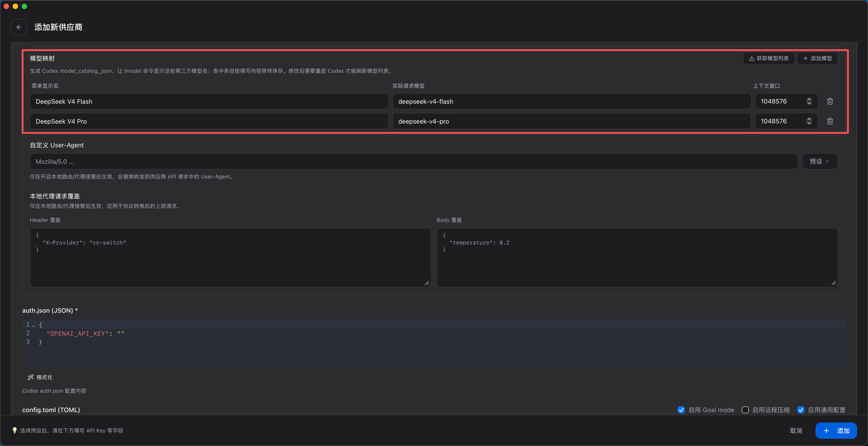Click the config.toml (TOML) label

(51, 410)
